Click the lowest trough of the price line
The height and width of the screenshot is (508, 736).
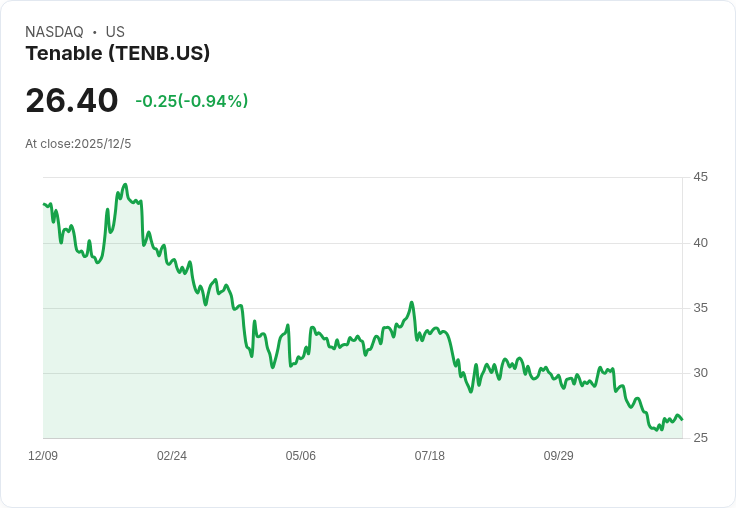coord(658,430)
